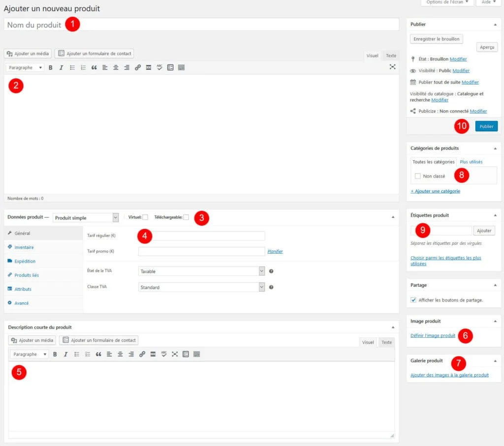Enable distraction-free fullscreen mode in main editor

tap(392, 67)
